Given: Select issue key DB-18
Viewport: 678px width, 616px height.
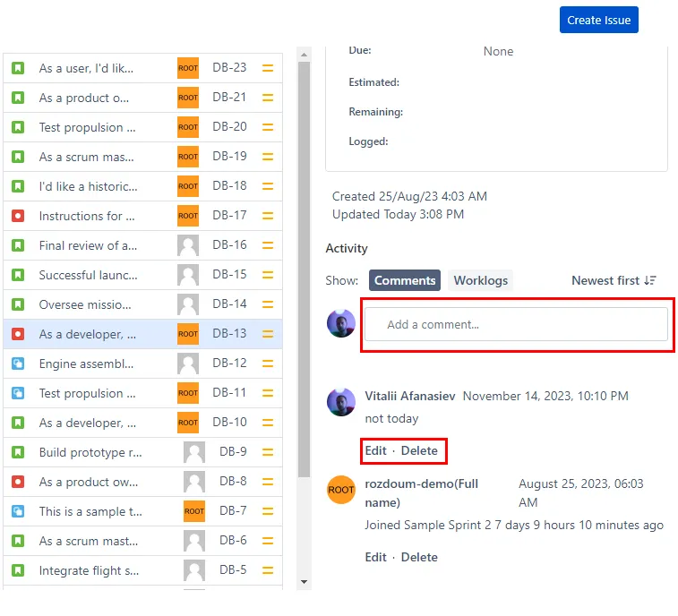Looking at the screenshot, I should (229, 186).
